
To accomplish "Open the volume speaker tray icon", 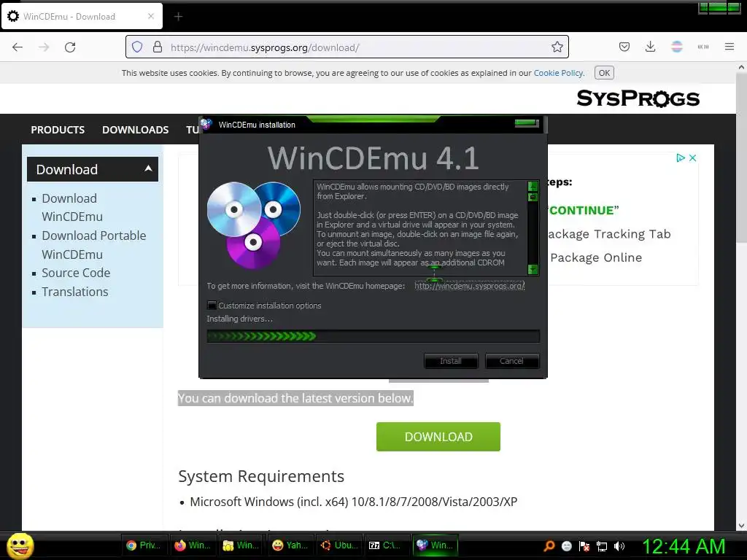I will (619, 545).
